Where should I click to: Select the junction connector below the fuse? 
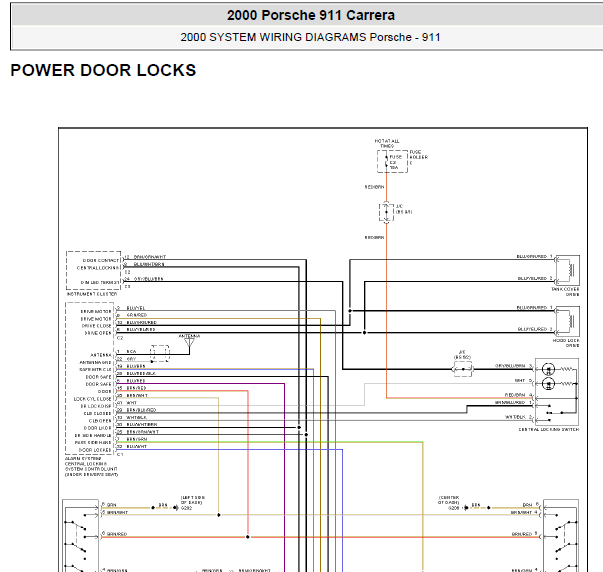(x=386, y=212)
